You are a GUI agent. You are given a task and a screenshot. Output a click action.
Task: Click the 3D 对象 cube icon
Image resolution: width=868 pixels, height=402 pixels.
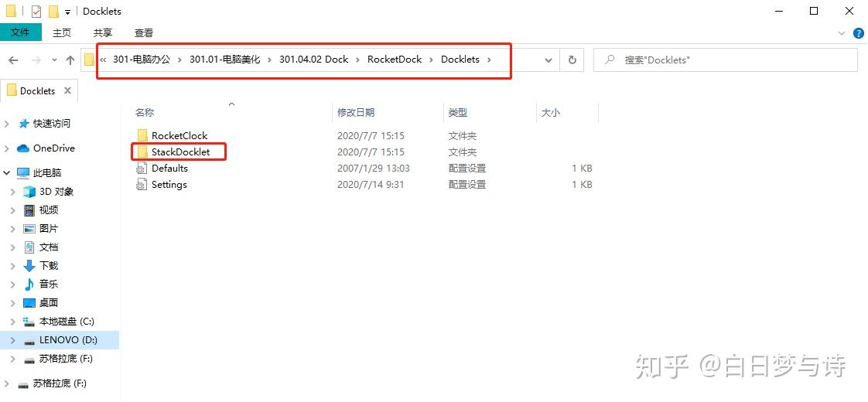pos(29,192)
